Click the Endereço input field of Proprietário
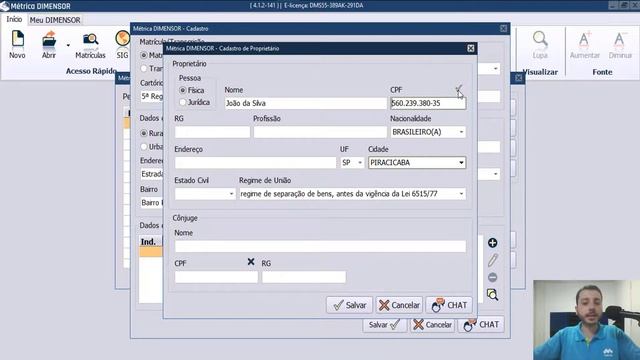This screenshot has width=640, height=360. coord(255,162)
